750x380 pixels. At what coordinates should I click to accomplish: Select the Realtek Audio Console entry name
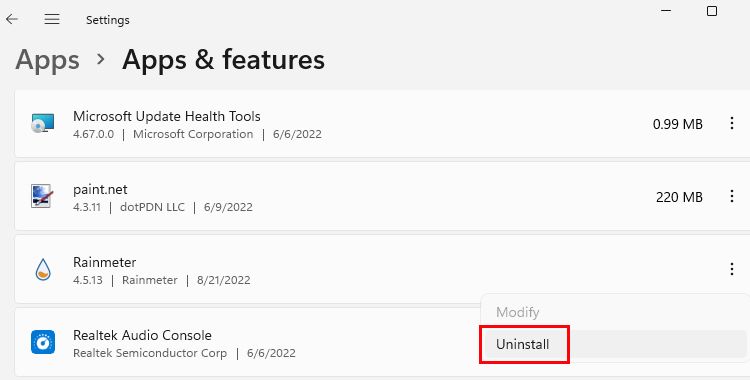coord(142,335)
